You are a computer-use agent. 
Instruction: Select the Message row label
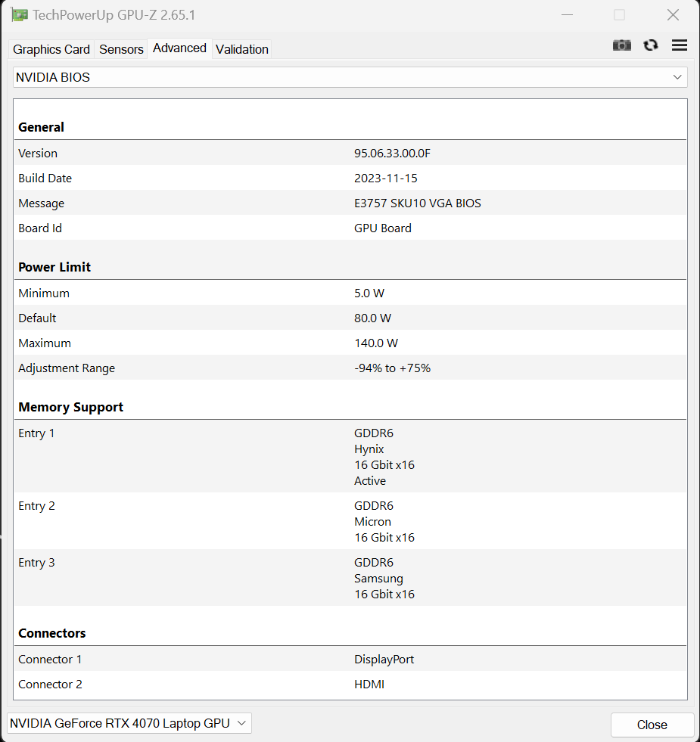point(41,203)
